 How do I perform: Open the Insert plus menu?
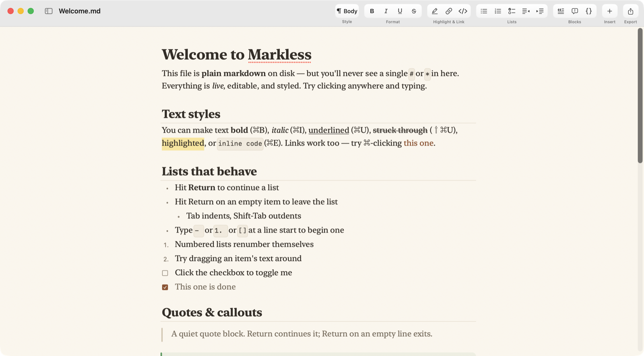(609, 11)
